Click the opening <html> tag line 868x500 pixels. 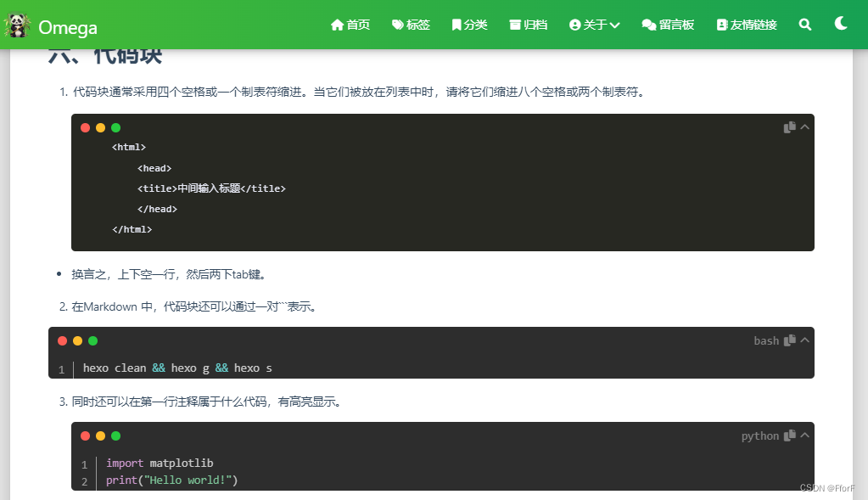129,148
